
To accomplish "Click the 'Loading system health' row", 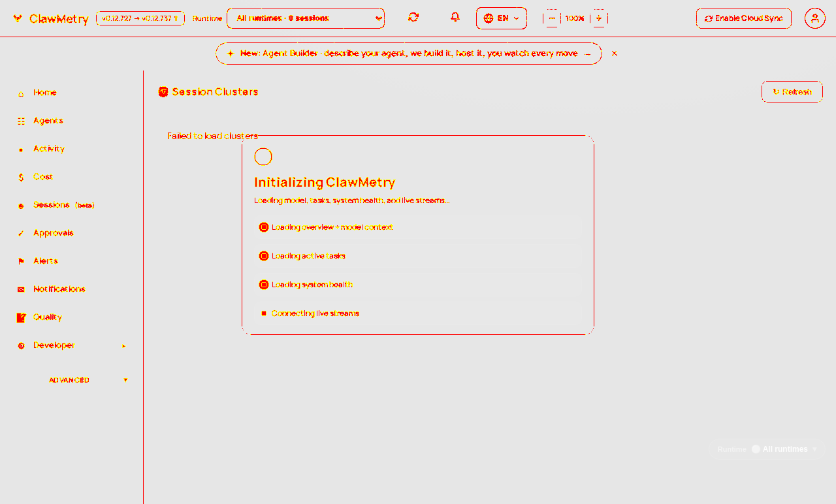I will pos(418,285).
